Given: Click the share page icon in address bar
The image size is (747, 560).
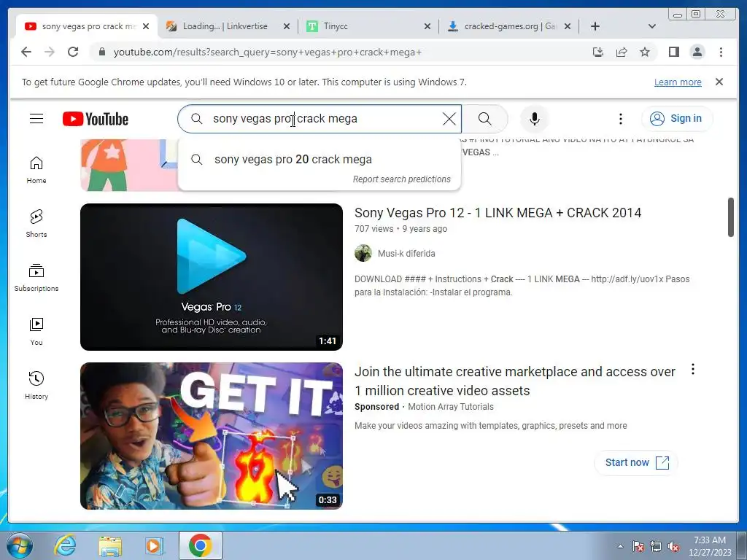Looking at the screenshot, I should [x=622, y=52].
